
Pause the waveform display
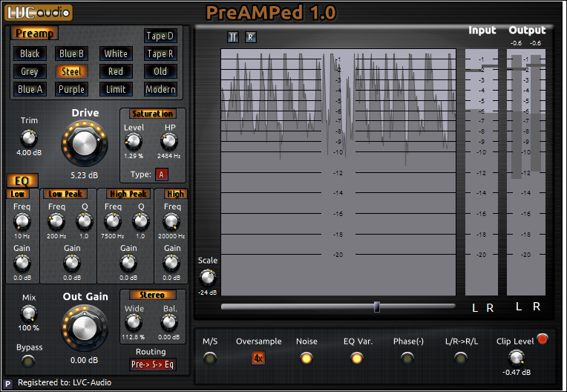tap(233, 37)
